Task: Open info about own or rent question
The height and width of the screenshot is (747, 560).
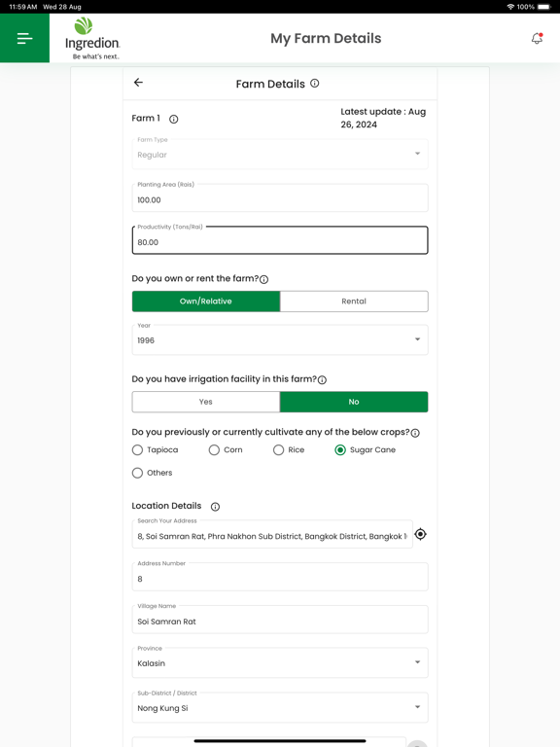Action: point(263,280)
